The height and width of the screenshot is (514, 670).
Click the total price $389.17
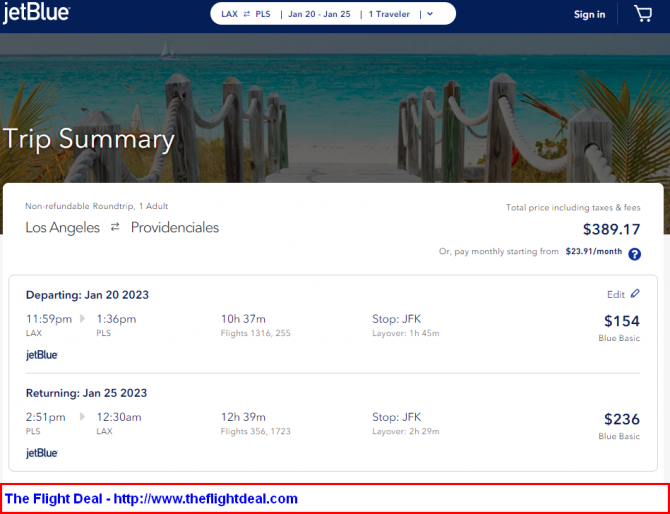(x=611, y=229)
